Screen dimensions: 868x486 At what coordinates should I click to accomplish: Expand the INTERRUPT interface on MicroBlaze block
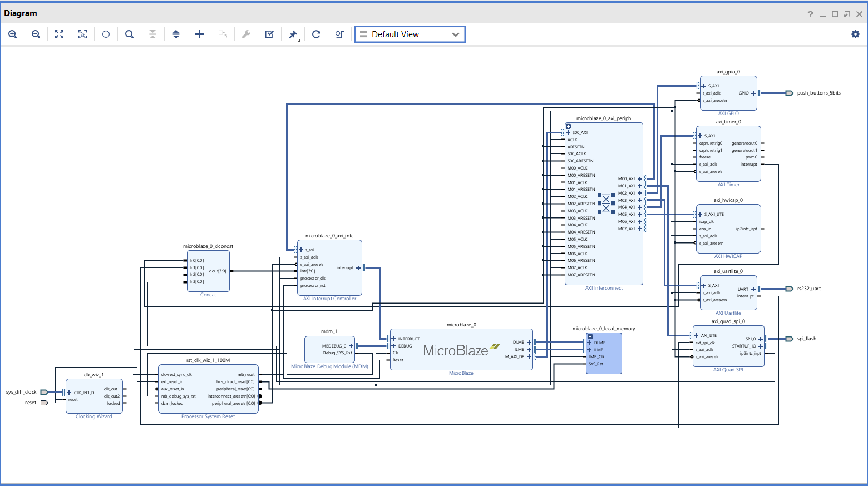(394, 339)
